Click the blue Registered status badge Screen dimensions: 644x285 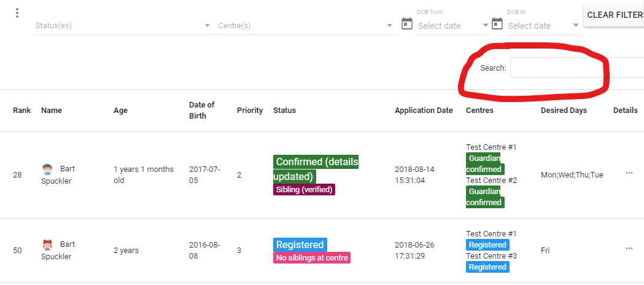pos(300,244)
